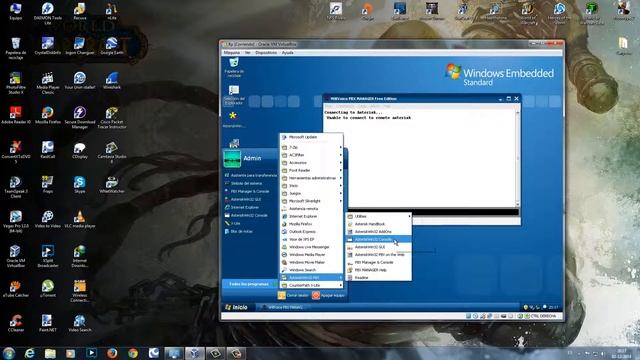Expand Herramientas administrativas folder
This screenshot has height=360, width=640.
pos(311,178)
